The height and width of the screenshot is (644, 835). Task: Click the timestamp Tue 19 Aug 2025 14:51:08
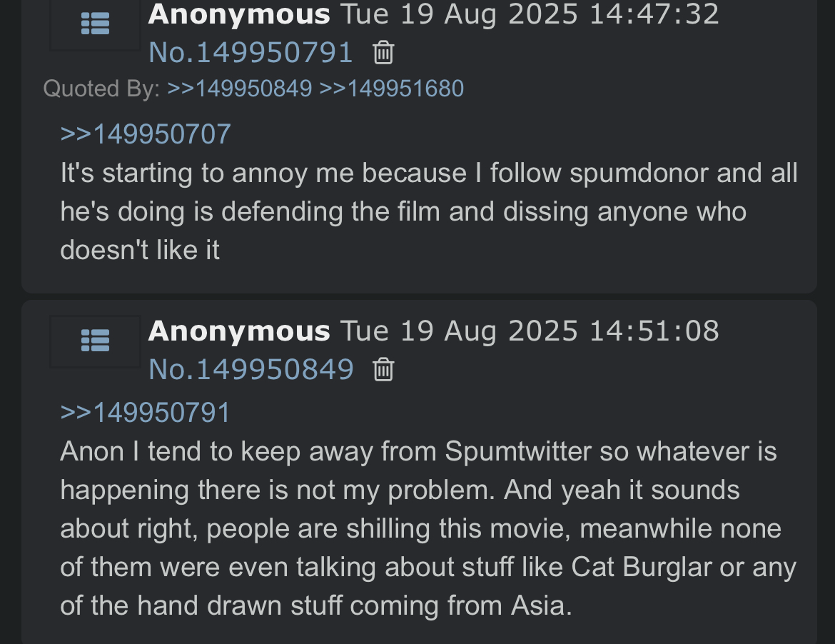click(530, 331)
